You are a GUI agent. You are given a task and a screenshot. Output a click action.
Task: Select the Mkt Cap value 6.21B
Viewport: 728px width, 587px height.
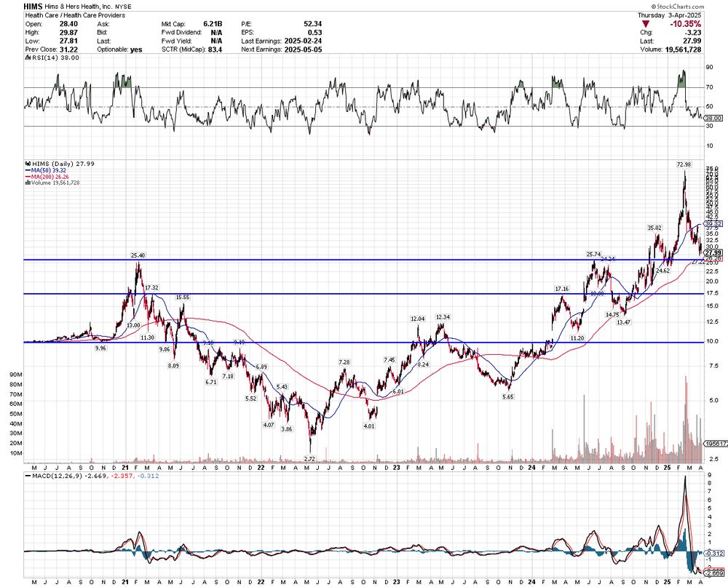[213, 24]
